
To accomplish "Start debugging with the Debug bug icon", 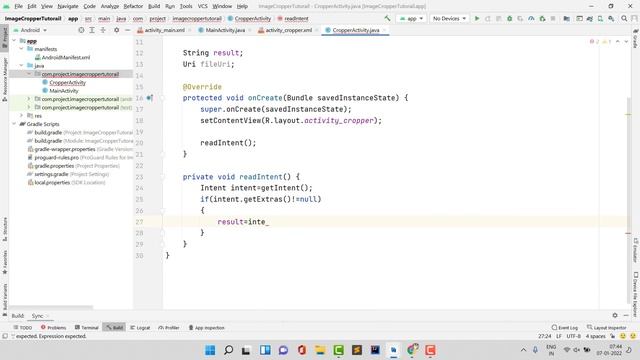I will tap(509, 18).
